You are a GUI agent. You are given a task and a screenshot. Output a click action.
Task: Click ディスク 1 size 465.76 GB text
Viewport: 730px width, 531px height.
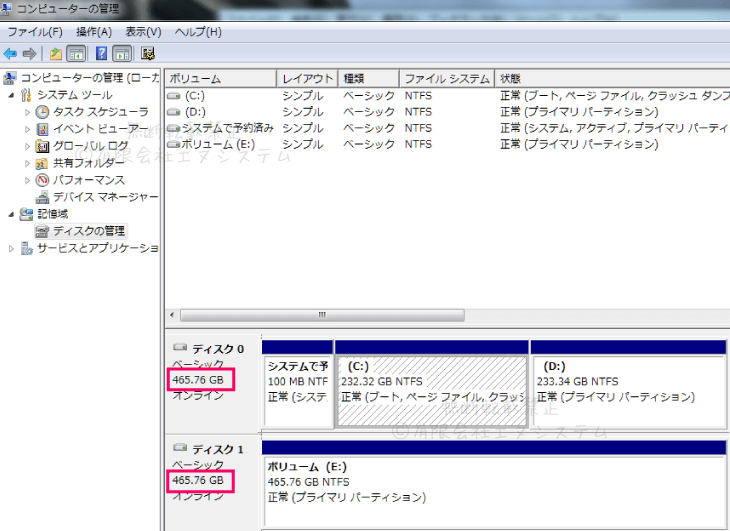(x=198, y=480)
